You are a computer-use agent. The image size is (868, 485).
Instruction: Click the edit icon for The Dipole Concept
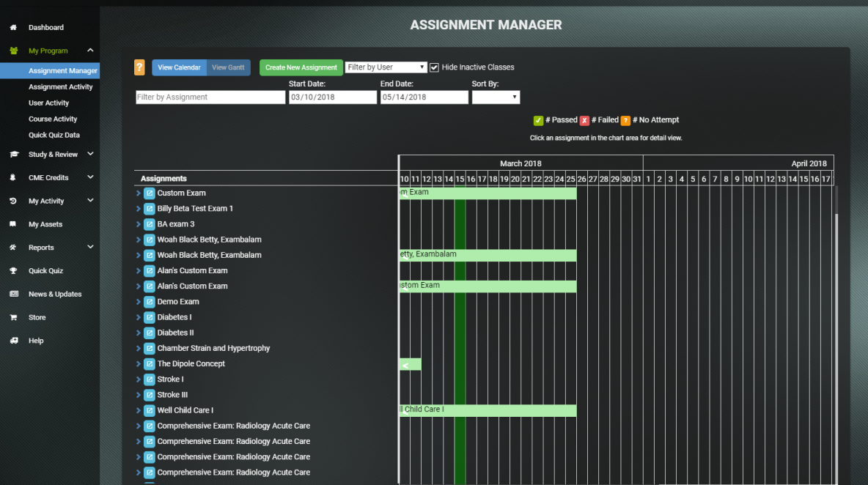coord(149,364)
